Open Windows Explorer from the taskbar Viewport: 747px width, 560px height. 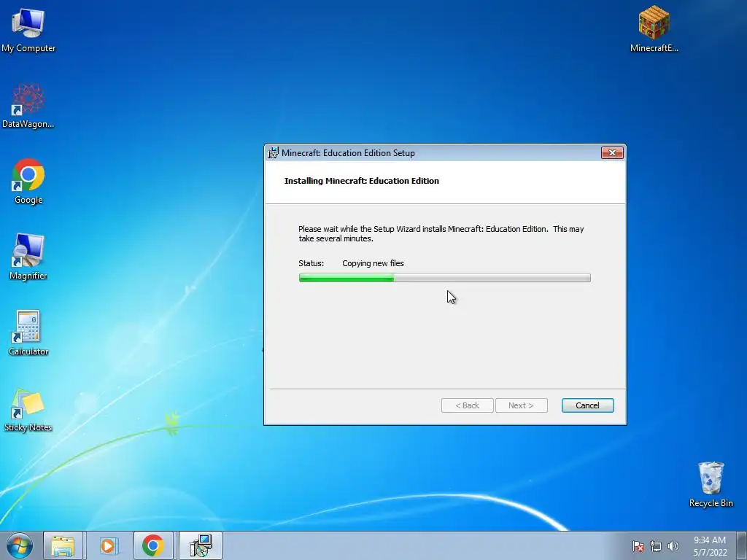63,545
